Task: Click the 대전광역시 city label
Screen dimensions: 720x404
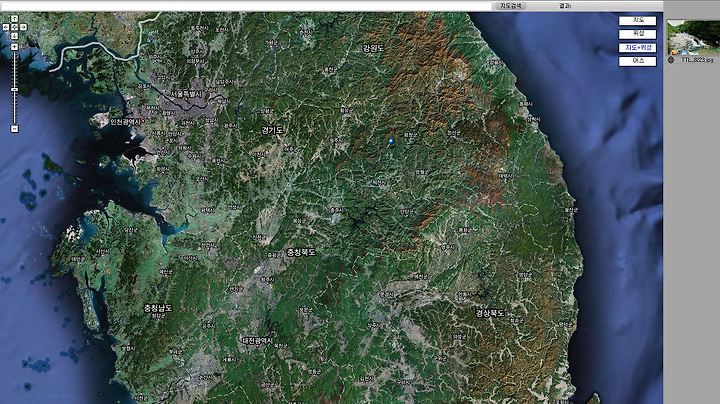Action: click(x=258, y=341)
